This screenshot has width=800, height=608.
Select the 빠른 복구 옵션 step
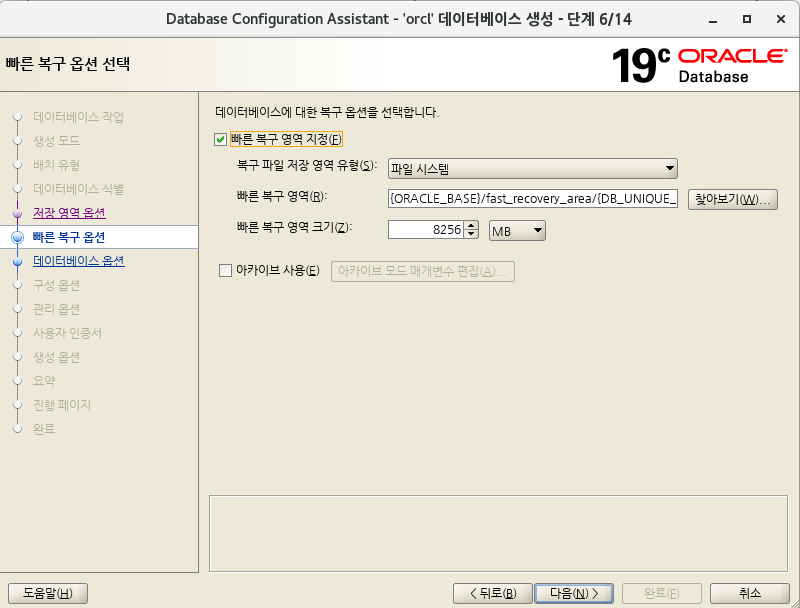click(x=69, y=237)
